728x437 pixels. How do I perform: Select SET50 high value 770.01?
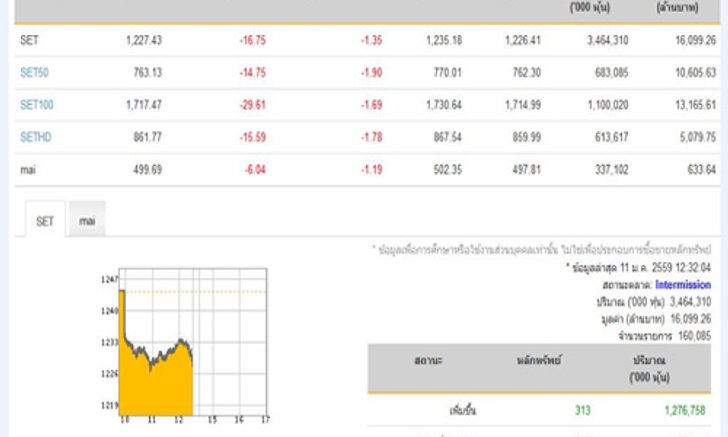tap(448, 72)
